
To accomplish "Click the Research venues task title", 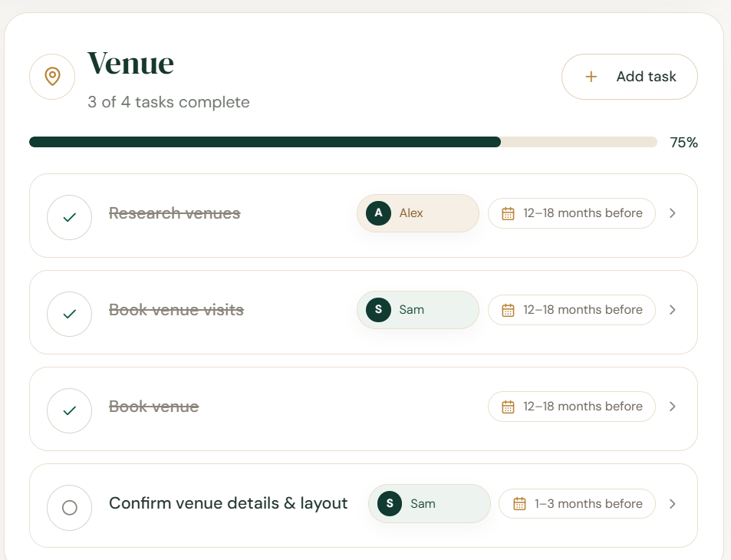I will click(174, 213).
